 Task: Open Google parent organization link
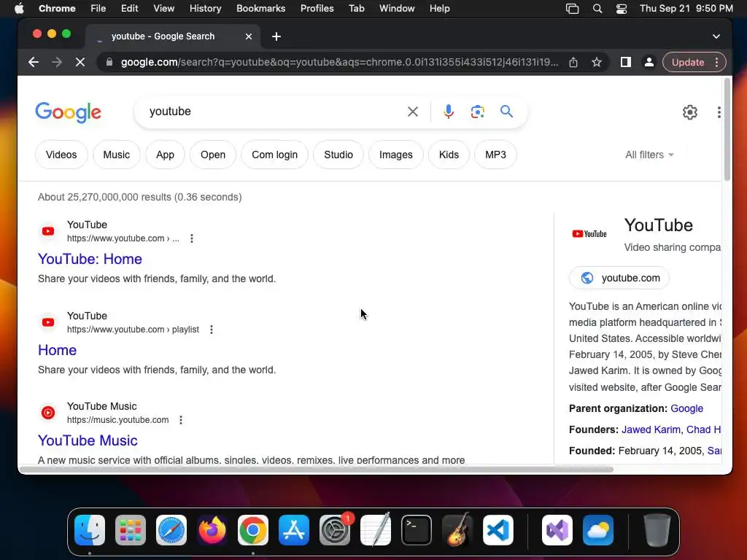[686, 408]
